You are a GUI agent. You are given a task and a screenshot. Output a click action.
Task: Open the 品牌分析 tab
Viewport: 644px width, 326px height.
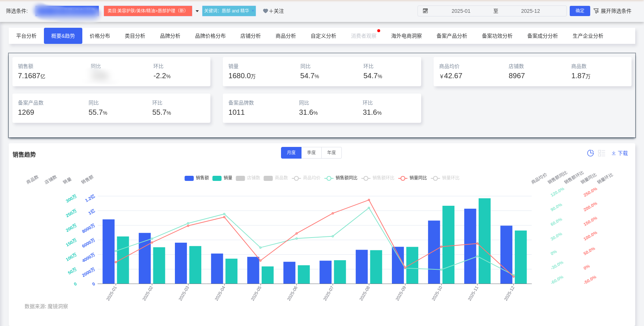tap(170, 36)
